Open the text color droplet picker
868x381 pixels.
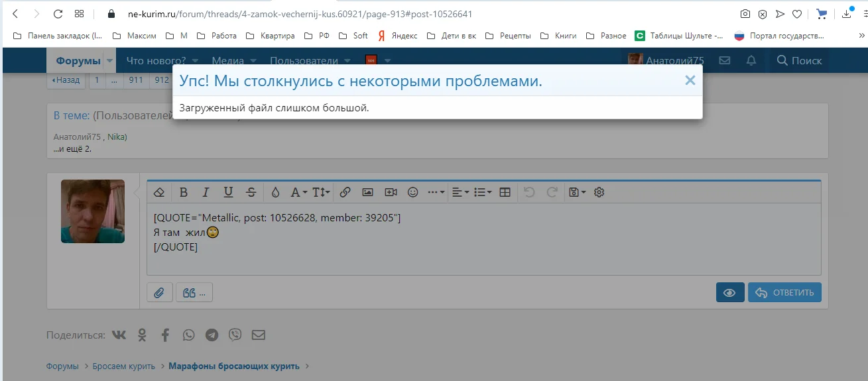pos(276,192)
